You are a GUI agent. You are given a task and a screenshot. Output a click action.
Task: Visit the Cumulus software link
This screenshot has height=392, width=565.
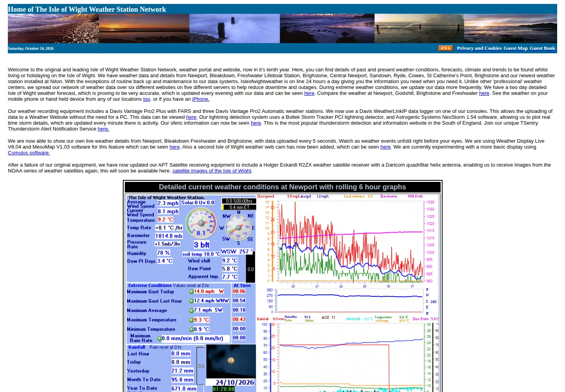(x=29, y=153)
